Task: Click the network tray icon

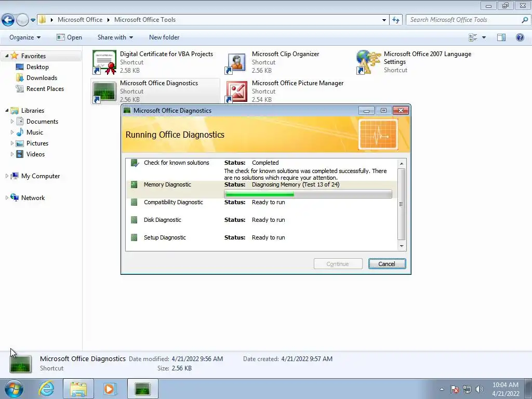Action: [467, 389]
